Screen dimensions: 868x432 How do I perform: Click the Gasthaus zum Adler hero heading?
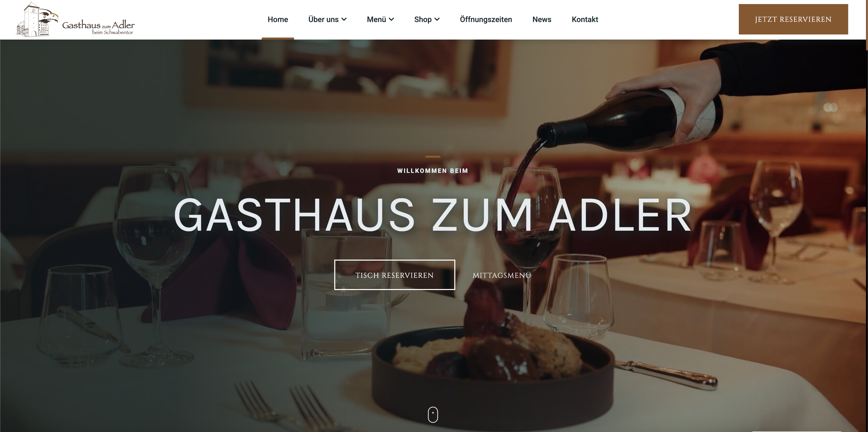click(x=433, y=215)
